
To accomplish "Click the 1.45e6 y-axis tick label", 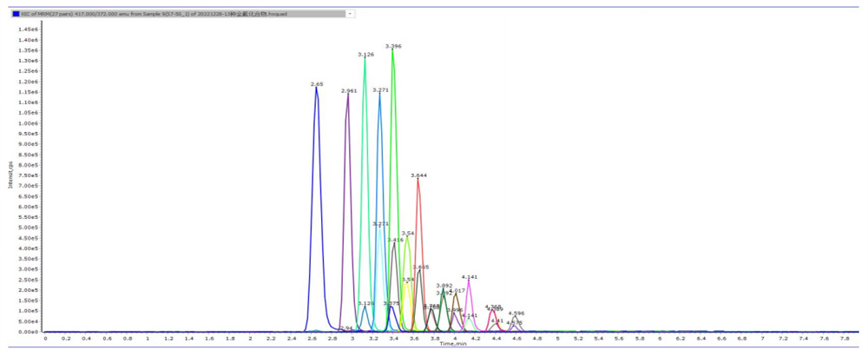I will 28,30.
